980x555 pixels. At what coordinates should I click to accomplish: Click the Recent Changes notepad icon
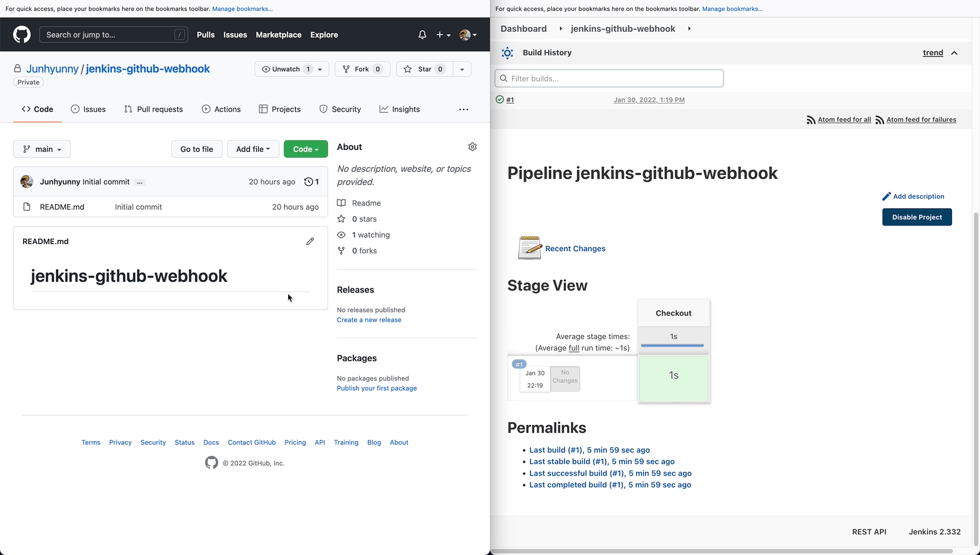pos(530,248)
